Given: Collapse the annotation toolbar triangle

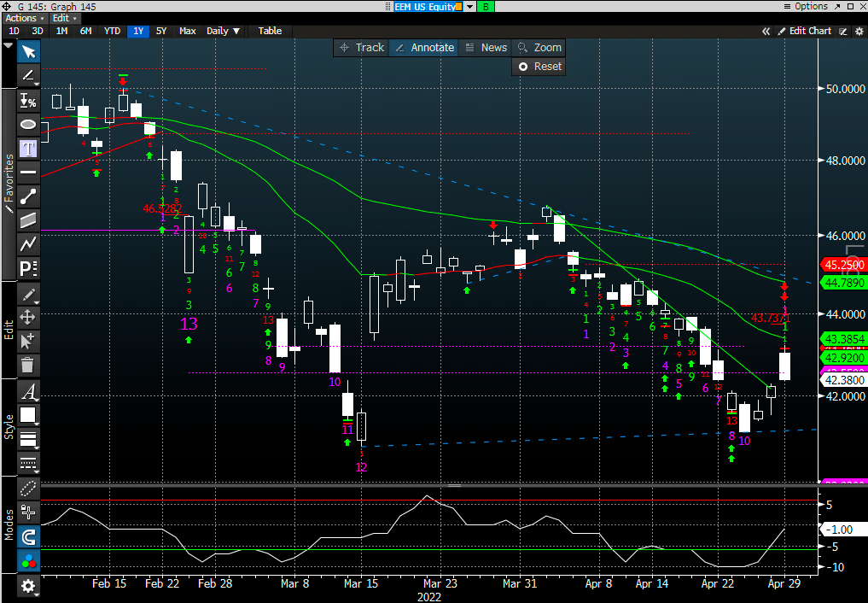Looking at the screenshot, I should (9, 45).
